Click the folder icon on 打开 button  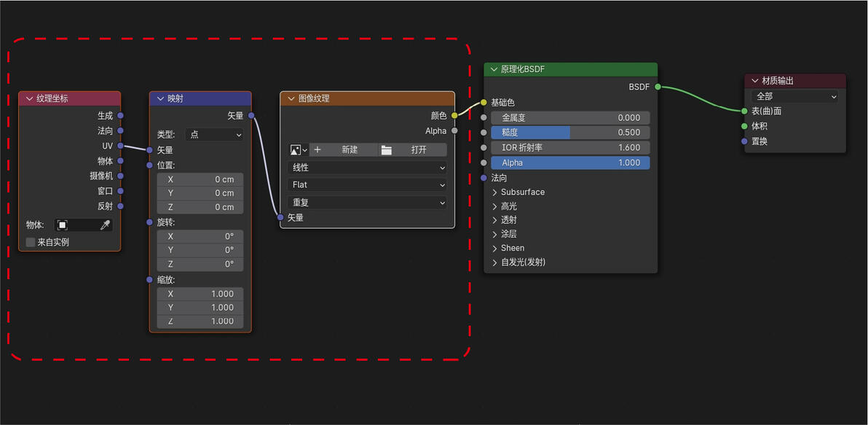387,150
